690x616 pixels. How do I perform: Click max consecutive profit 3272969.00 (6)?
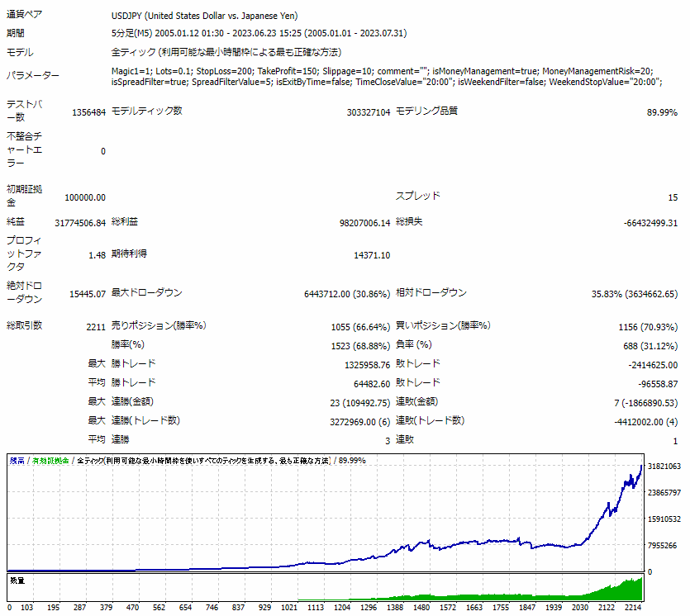[x=360, y=422]
